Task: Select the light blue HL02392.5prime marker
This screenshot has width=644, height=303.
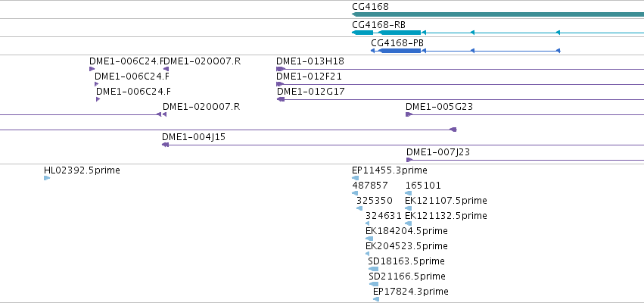Action: (47, 178)
